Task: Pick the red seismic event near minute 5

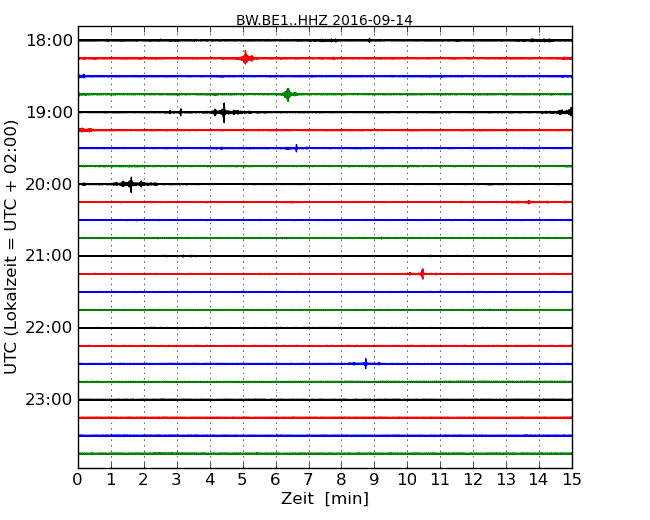Action: pyautogui.click(x=246, y=58)
